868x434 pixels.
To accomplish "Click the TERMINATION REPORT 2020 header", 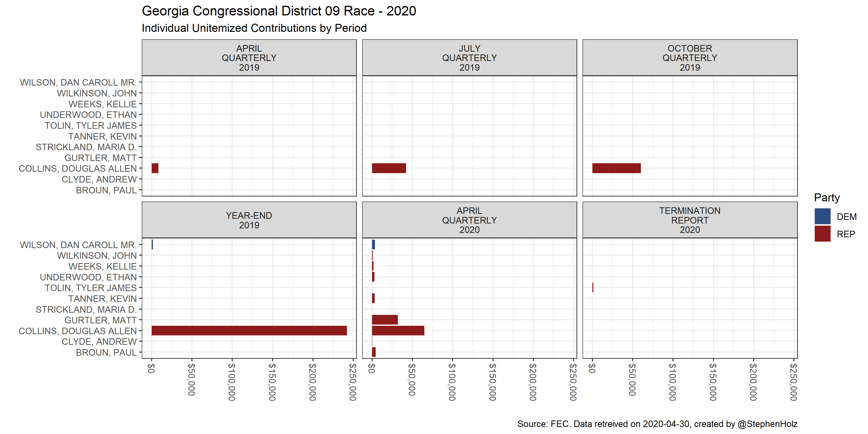I will [689, 220].
